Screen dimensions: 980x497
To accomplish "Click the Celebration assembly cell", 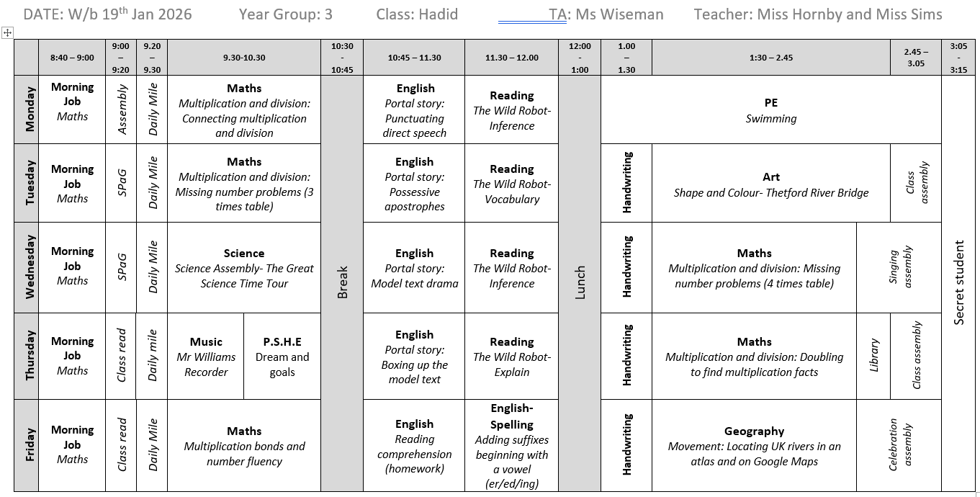I will (x=899, y=446).
